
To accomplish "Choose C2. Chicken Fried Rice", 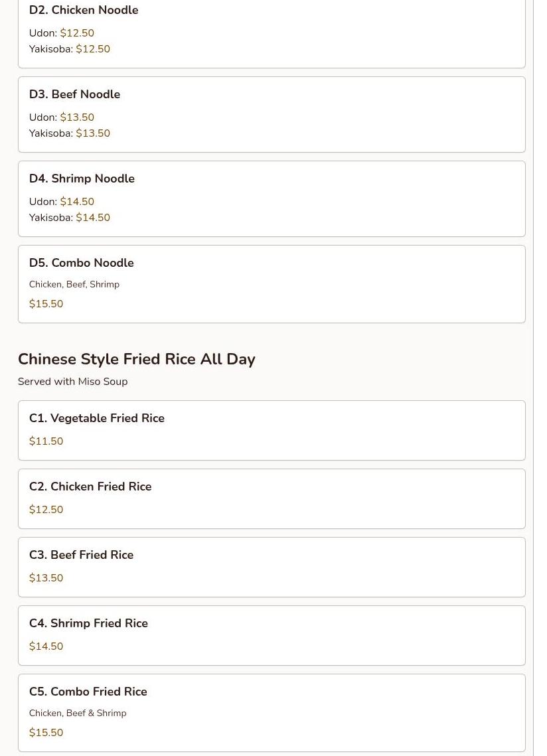I will tap(272, 499).
